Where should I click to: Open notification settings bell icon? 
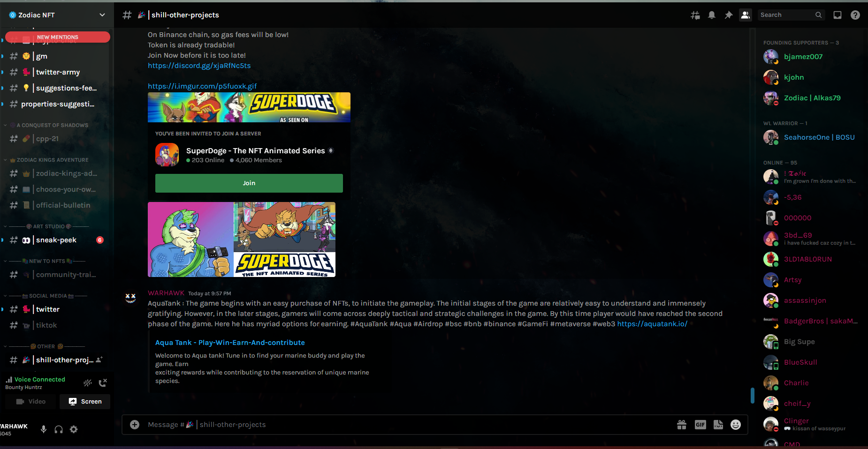pyautogui.click(x=712, y=15)
